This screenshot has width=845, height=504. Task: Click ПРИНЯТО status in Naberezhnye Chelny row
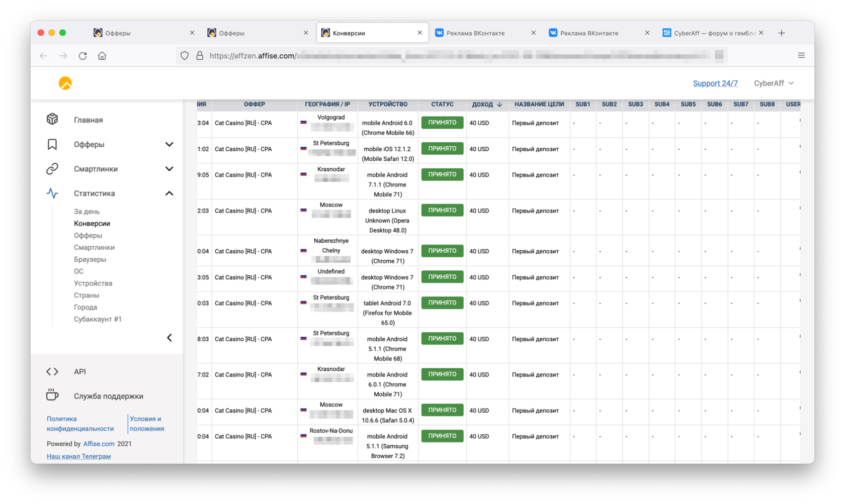442,251
